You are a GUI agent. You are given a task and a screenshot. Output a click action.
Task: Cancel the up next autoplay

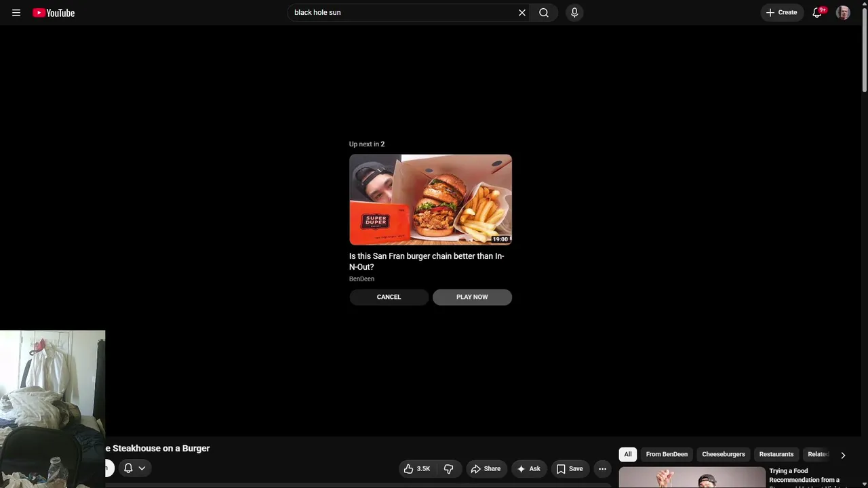tap(389, 297)
